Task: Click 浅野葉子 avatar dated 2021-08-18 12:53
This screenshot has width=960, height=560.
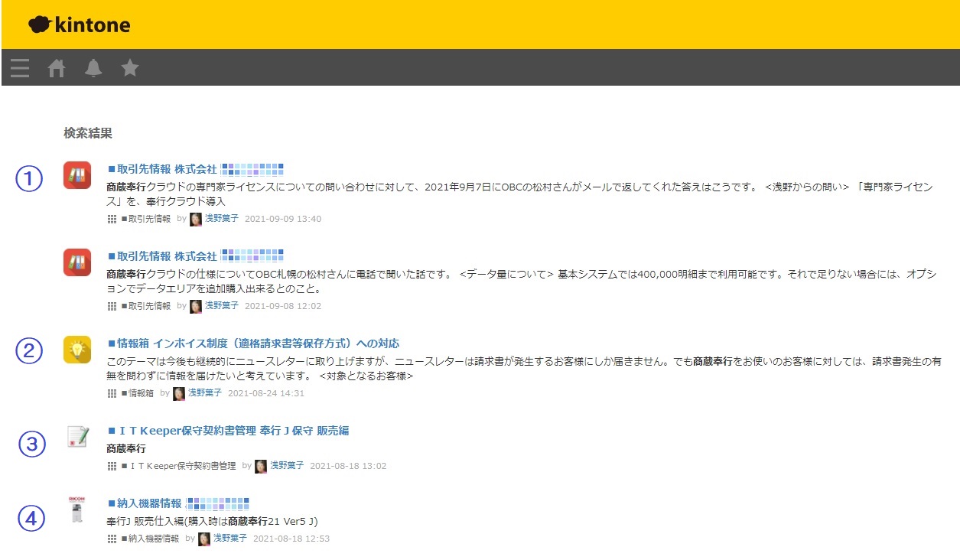Action: pyautogui.click(x=204, y=539)
